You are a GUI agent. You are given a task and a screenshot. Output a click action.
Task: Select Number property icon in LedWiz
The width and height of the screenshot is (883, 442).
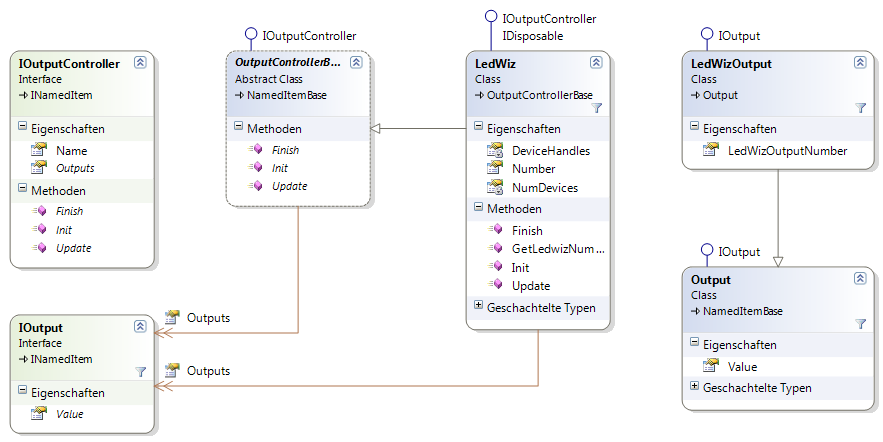click(495, 168)
